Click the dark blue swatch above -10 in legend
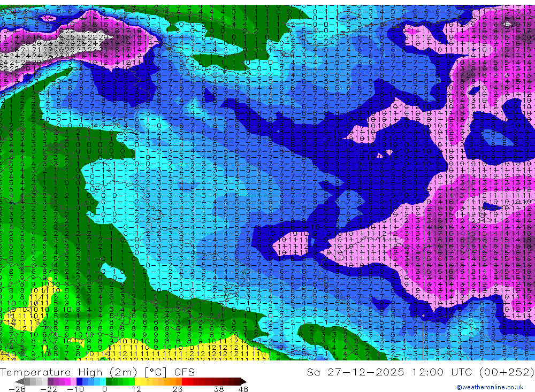The height and width of the screenshot is (392, 535). [79, 382]
